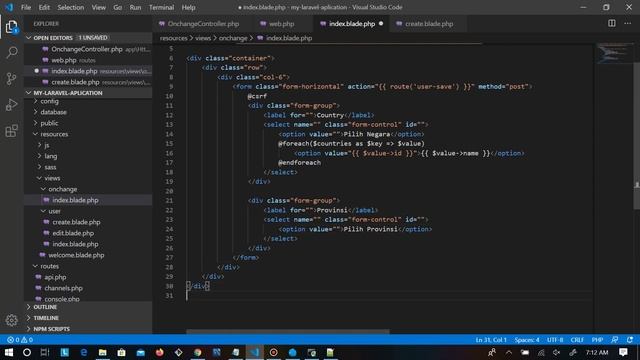Split the editor to the right
The image size is (640, 360).
pyautogui.click(x=611, y=23)
